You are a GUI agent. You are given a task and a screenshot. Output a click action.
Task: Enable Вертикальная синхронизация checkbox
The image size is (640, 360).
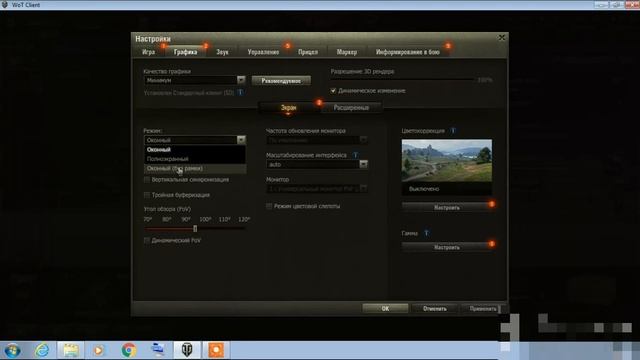[x=147, y=180]
